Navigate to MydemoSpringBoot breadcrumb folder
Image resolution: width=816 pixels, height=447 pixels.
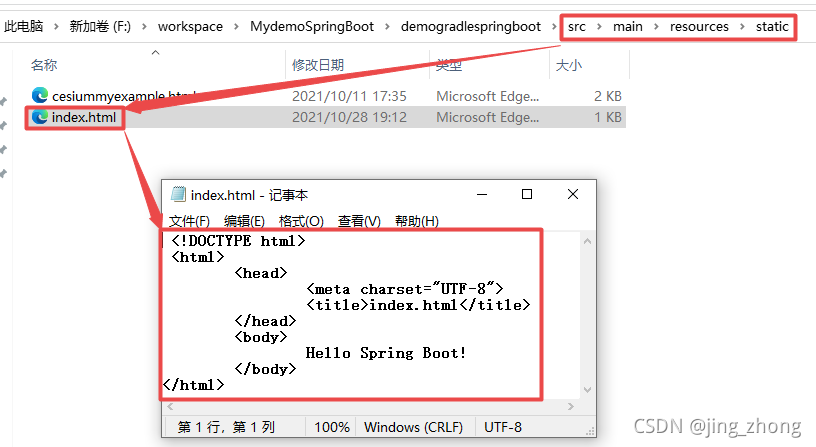[x=312, y=27]
